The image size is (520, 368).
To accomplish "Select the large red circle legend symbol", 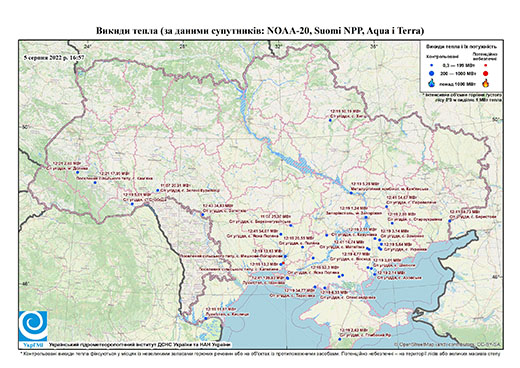I will point(486,74).
